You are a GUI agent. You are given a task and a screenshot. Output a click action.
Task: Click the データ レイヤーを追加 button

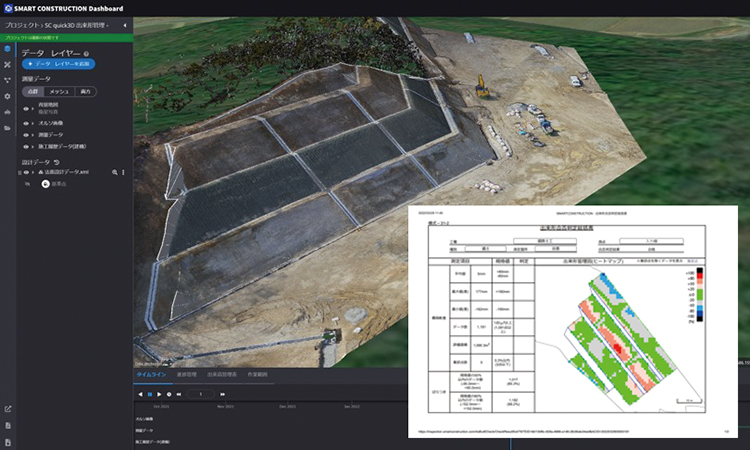[x=57, y=64]
